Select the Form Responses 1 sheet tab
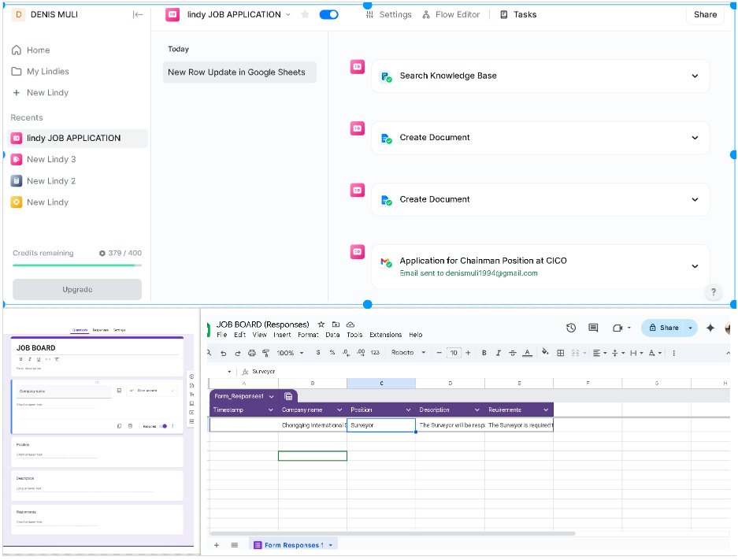 click(293, 545)
